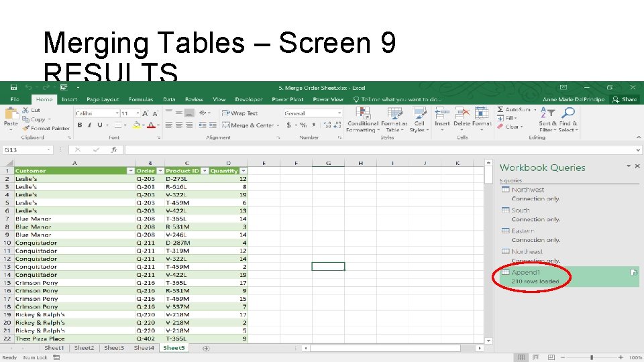The image size is (644, 362).
Task: Click the Anne Marie account name
Action: click(x=574, y=99)
